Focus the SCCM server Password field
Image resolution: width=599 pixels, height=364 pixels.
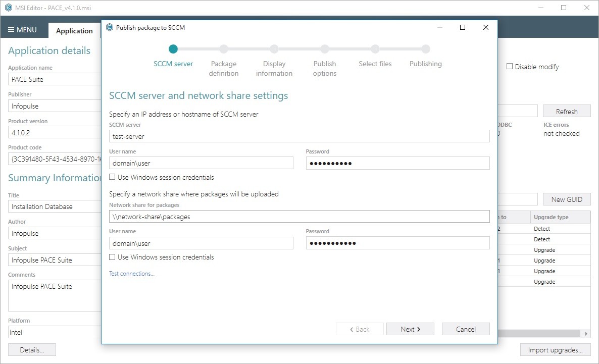pos(397,163)
